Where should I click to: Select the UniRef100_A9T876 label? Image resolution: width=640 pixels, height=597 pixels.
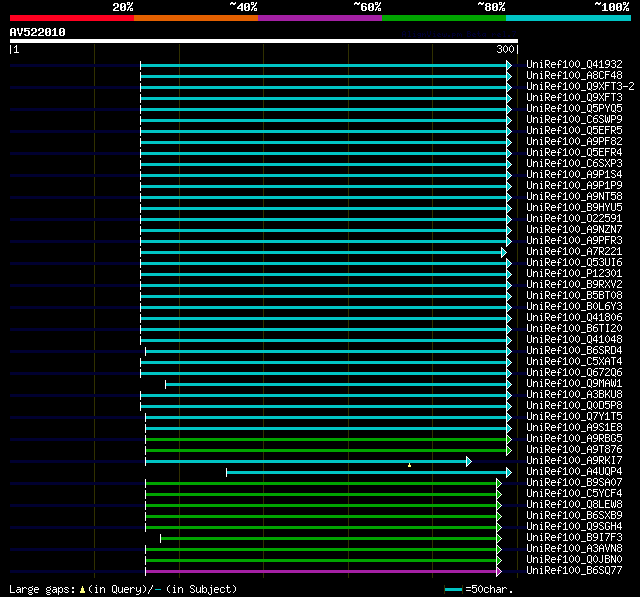click(x=574, y=450)
